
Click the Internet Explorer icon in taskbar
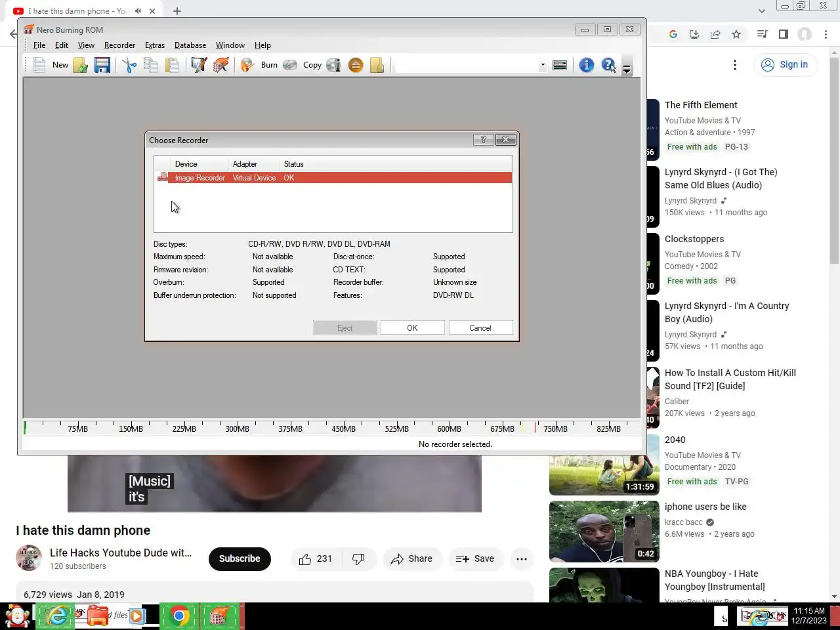(57, 616)
